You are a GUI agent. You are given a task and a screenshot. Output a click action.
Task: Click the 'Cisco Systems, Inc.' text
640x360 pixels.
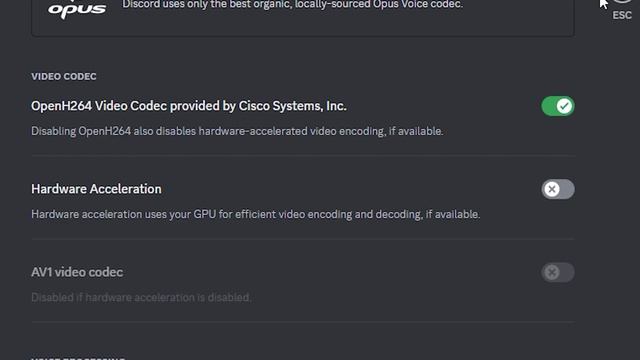coord(292,106)
